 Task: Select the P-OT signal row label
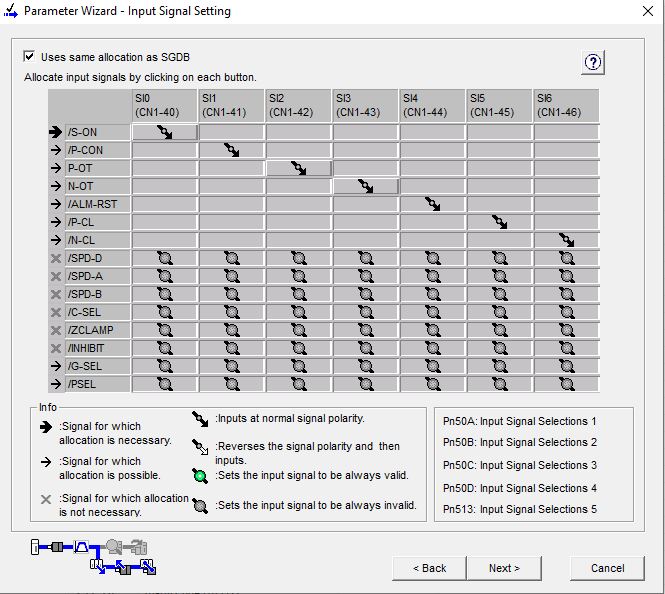pyautogui.click(x=98, y=168)
